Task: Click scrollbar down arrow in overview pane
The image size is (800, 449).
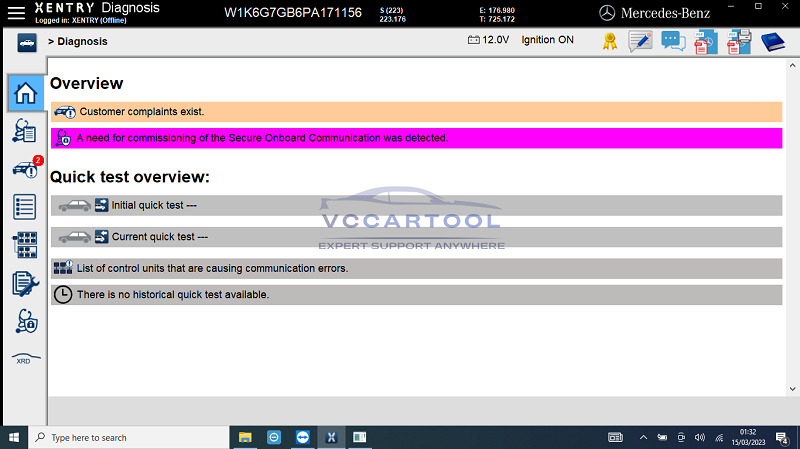Action: (x=792, y=389)
